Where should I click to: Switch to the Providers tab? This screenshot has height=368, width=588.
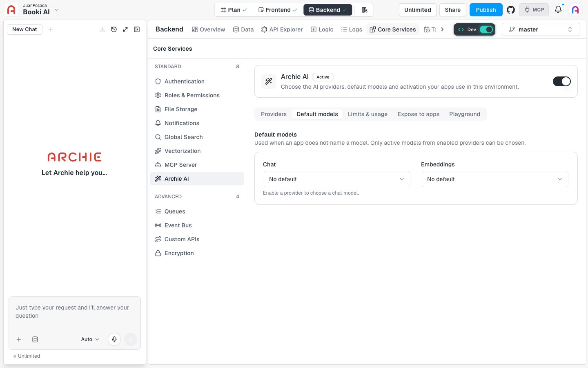(274, 114)
